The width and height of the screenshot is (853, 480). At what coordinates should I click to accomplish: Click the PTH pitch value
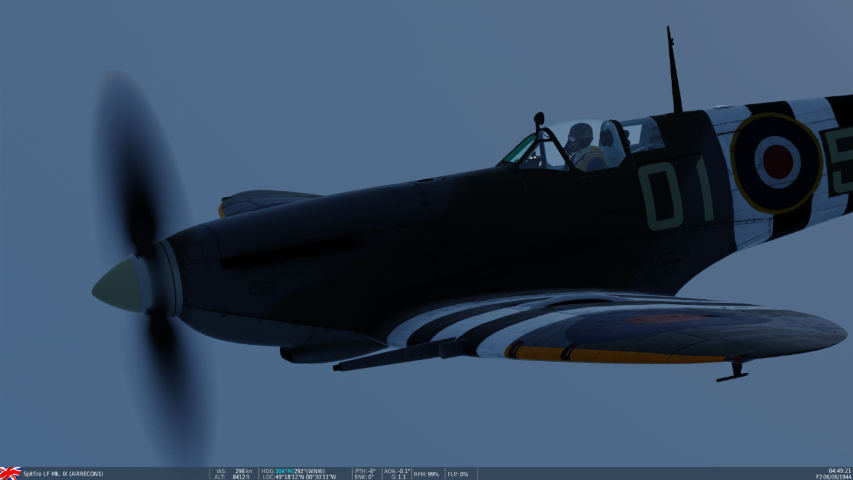pos(365,470)
